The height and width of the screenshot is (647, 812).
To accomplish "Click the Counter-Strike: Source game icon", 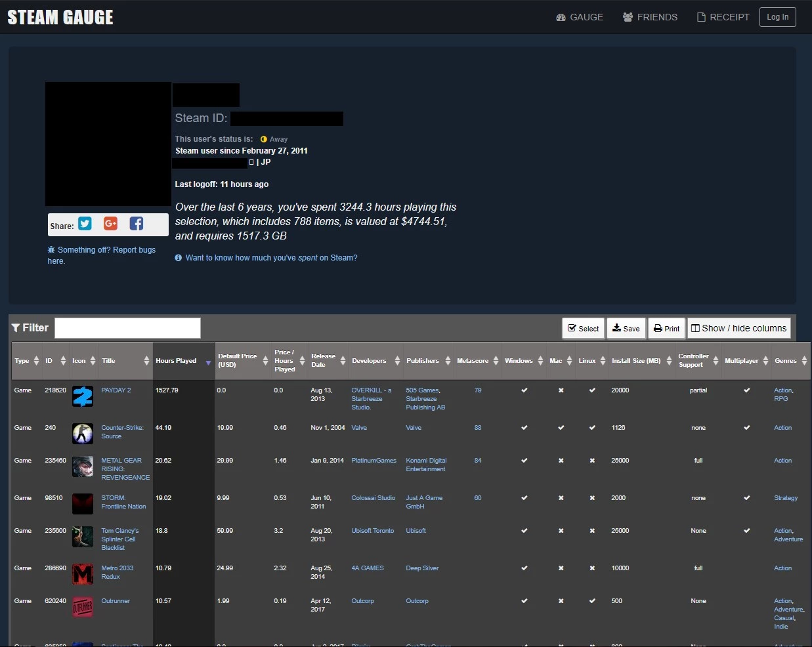I will click(x=83, y=434).
